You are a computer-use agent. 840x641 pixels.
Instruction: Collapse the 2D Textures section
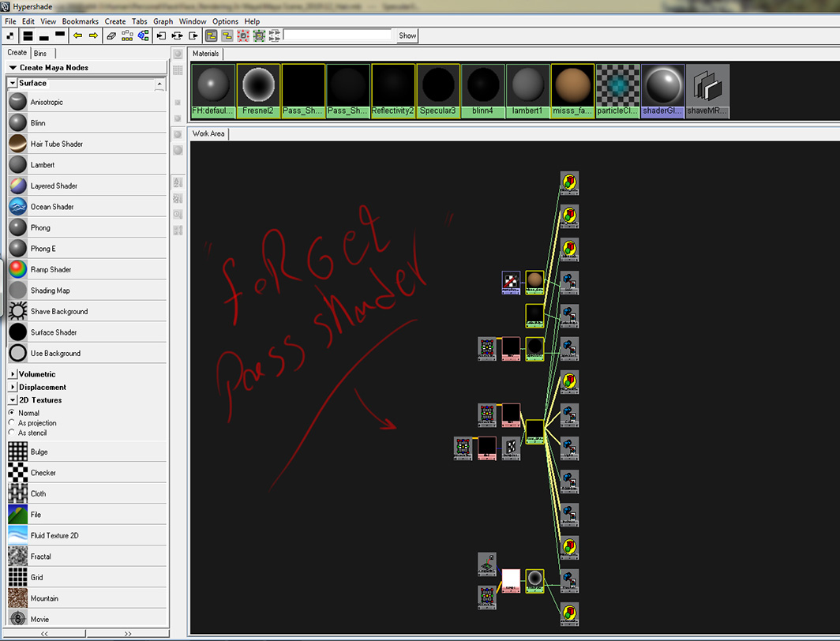13,400
